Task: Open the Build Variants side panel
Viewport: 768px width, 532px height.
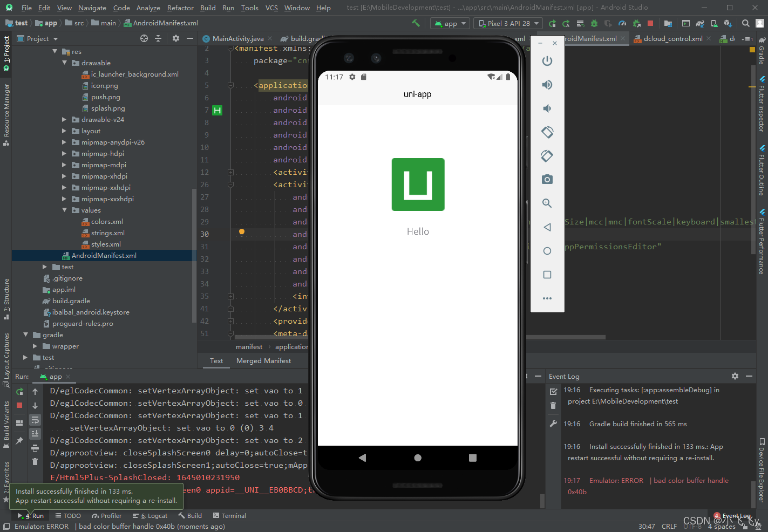Action: coord(6,425)
